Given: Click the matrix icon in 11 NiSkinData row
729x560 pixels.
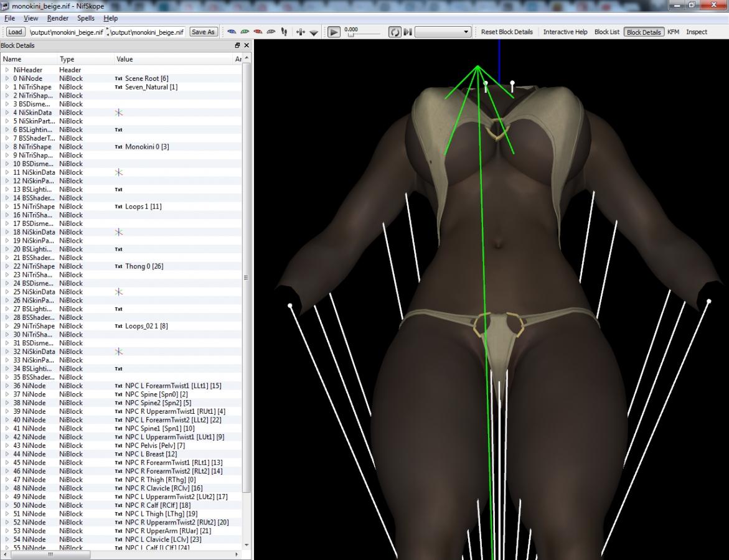Looking at the screenshot, I should pyautogui.click(x=119, y=172).
